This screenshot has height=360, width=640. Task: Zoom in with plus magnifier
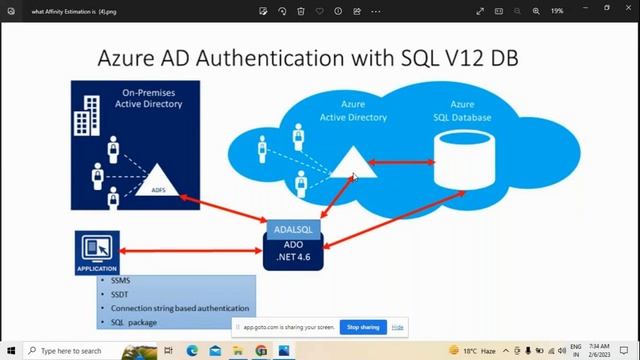536,11
